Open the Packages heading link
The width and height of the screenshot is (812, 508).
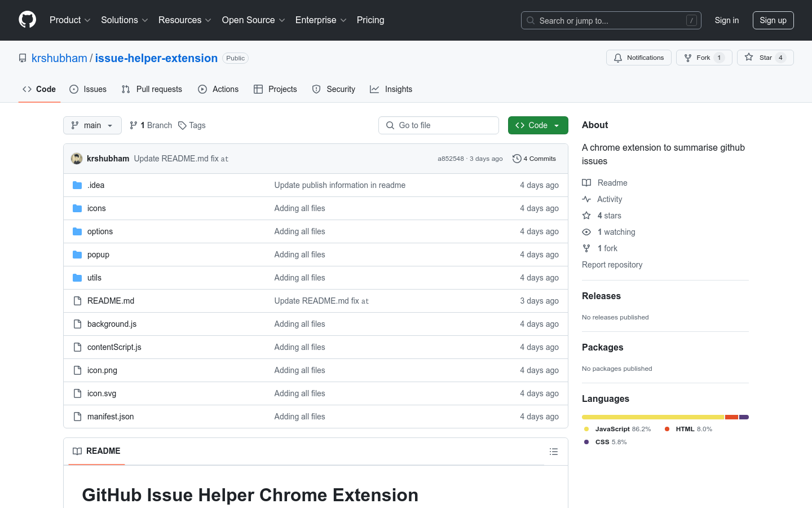click(x=602, y=347)
